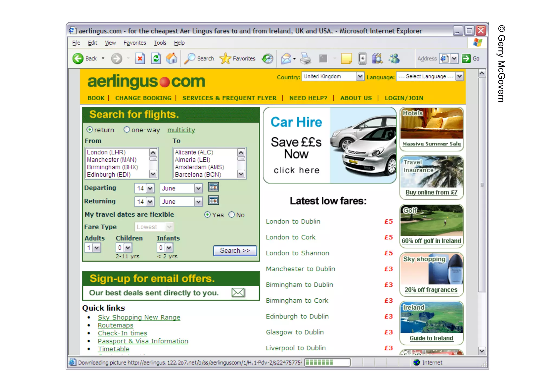Click the Print icon in toolbar
The height and width of the screenshot is (392, 555).
tap(306, 59)
